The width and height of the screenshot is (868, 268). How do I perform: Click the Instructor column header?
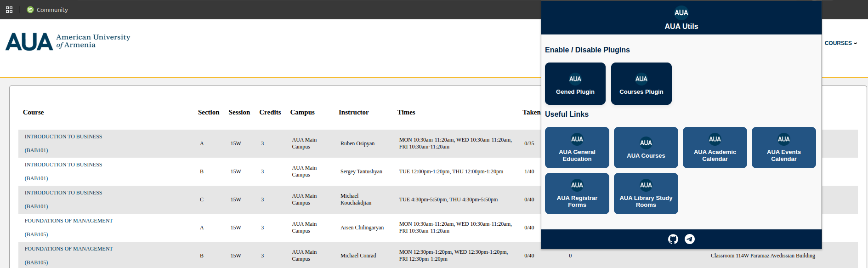point(353,112)
